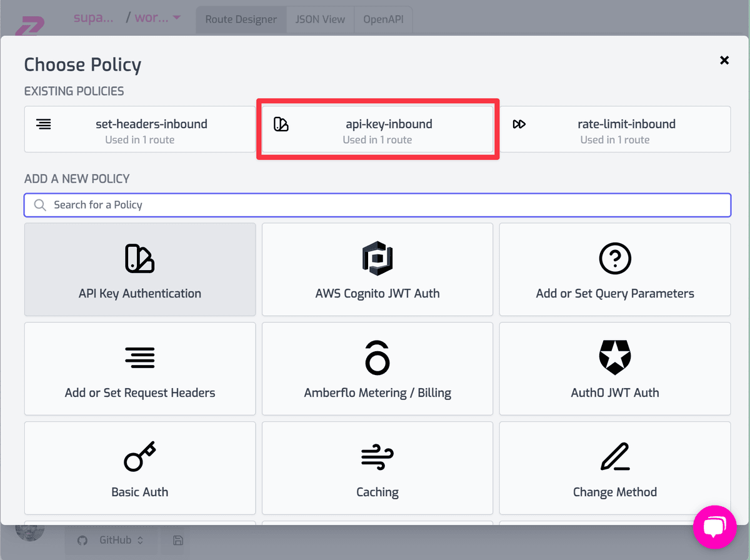This screenshot has height=560, width=750.
Task: Close the Choose Policy dialog
Action: click(x=724, y=60)
